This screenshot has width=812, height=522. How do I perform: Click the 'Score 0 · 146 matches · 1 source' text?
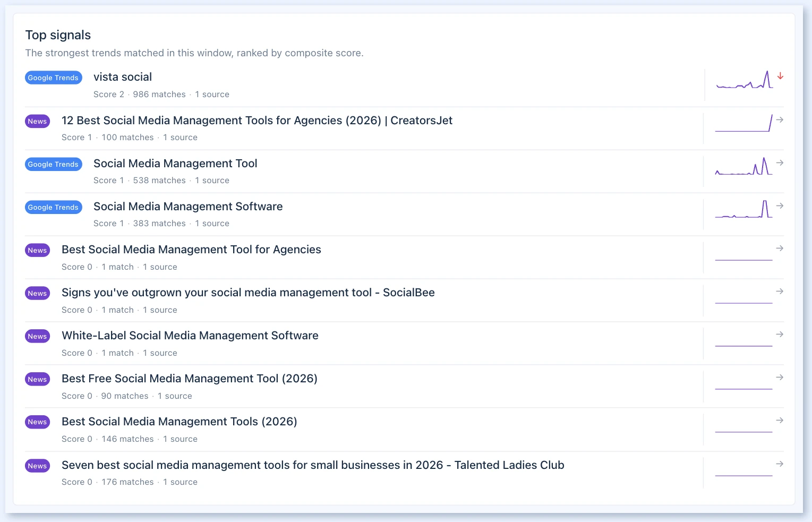click(x=130, y=439)
